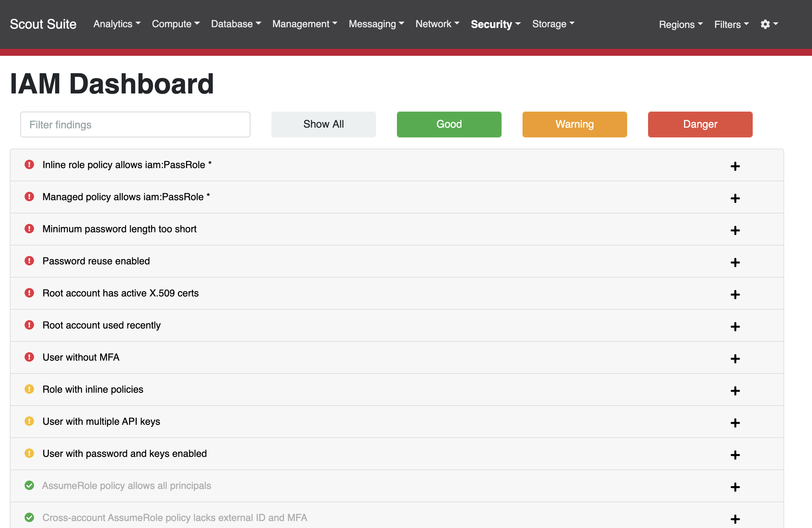Click green check icon for AssumeRole policy allows all principals
This screenshot has width=812, height=528.
click(29, 485)
